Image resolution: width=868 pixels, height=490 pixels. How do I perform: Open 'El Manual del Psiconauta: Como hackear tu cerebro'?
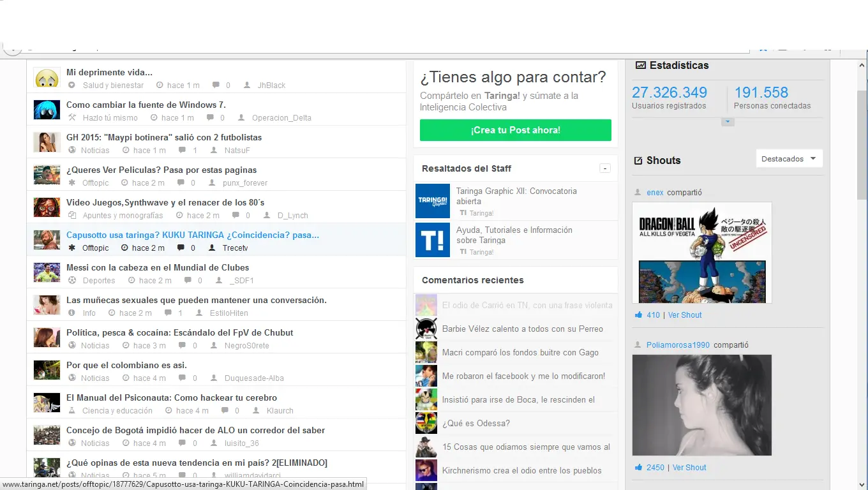172,397
